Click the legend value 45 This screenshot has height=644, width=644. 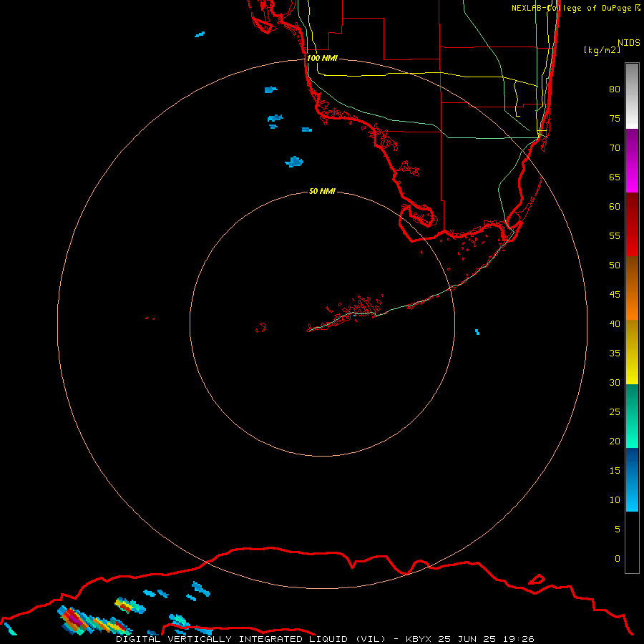[x=615, y=295]
